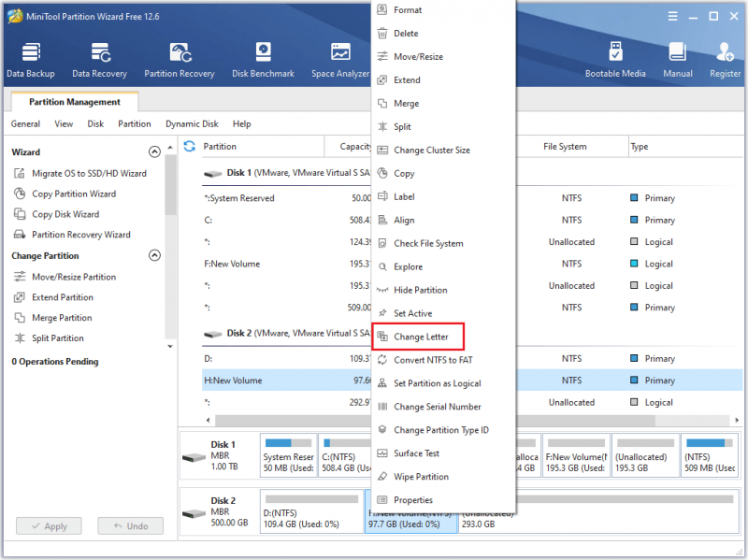
Task: Select the D:(NTFS) block on Disk 2 map
Action: coord(312,511)
